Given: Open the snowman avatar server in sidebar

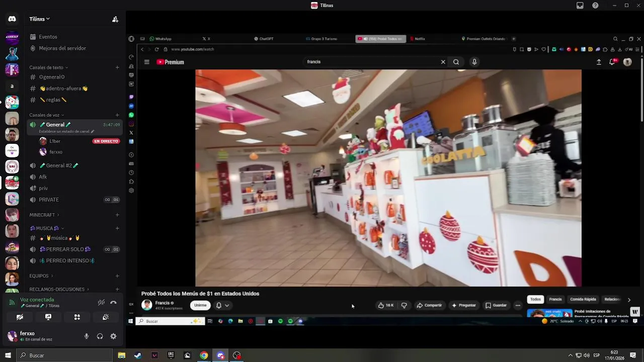Looking at the screenshot, I should (12, 102).
